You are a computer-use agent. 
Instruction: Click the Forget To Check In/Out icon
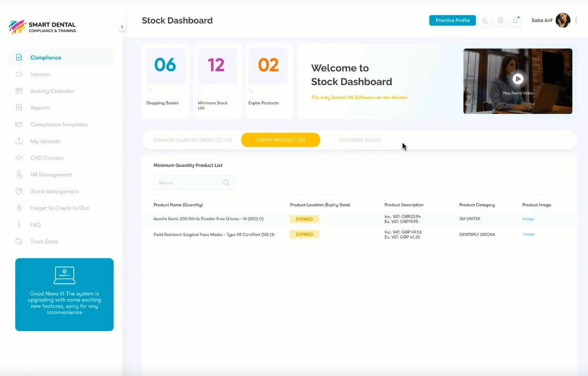(19, 208)
